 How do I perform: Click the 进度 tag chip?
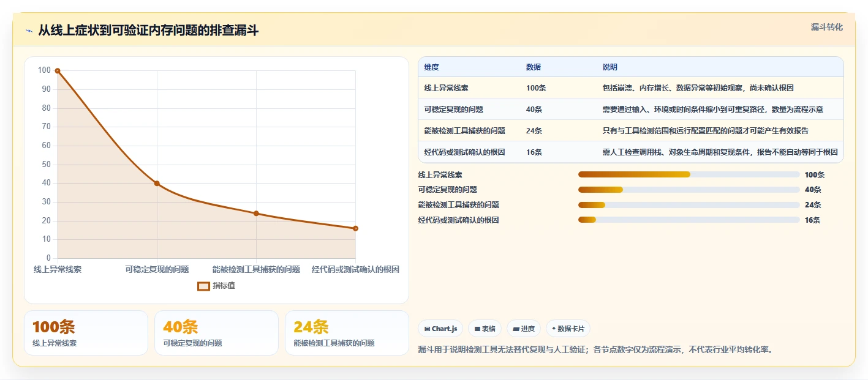[524, 329]
